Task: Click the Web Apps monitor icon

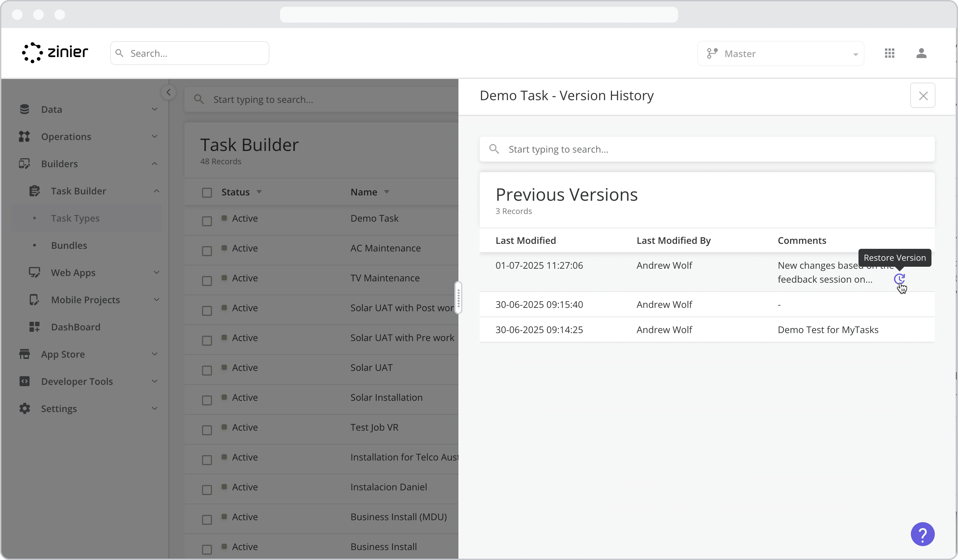Action: point(34,273)
